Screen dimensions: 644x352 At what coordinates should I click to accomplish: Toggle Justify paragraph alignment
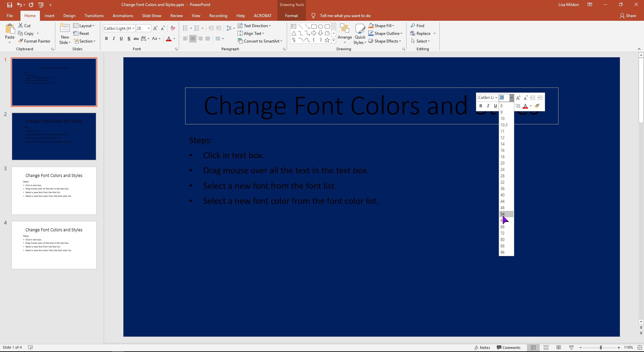click(208, 39)
